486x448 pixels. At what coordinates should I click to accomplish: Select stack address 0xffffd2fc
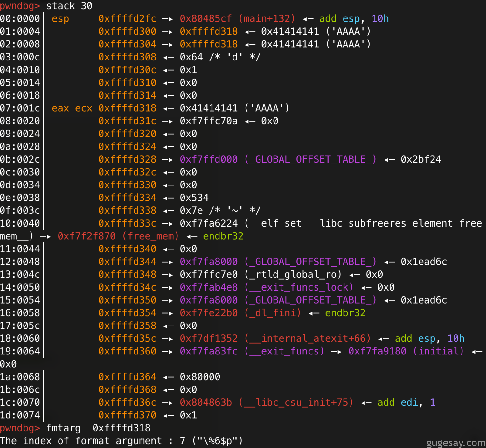pos(127,19)
